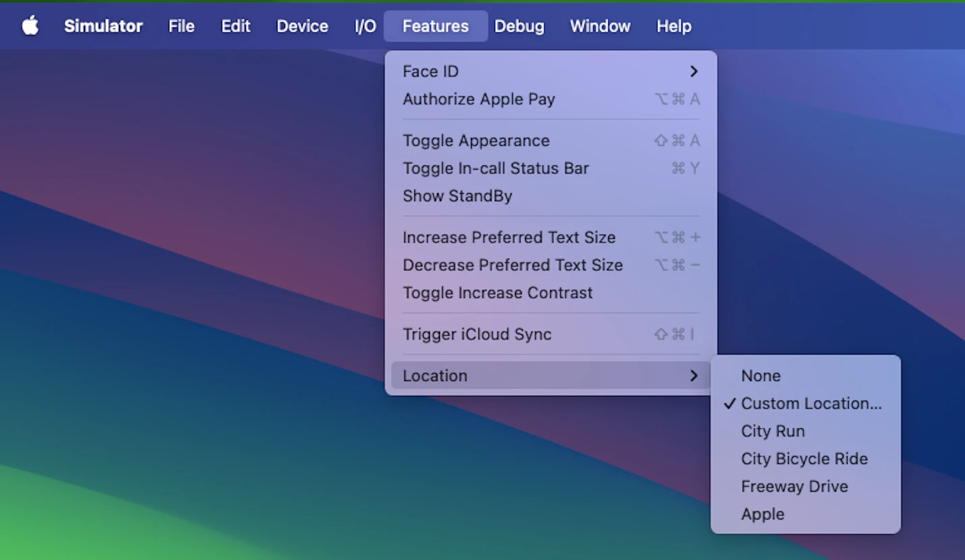Click Increase Preferred Text Size
The width and height of the screenshot is (965, 560).
click(551, 237)
